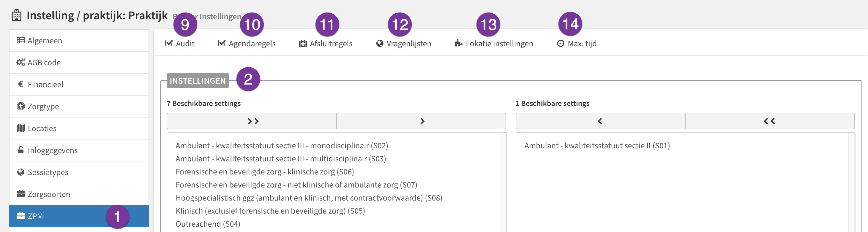Click the clock icon beside Max. tijd
868x232 pixels.
point(560,43)
